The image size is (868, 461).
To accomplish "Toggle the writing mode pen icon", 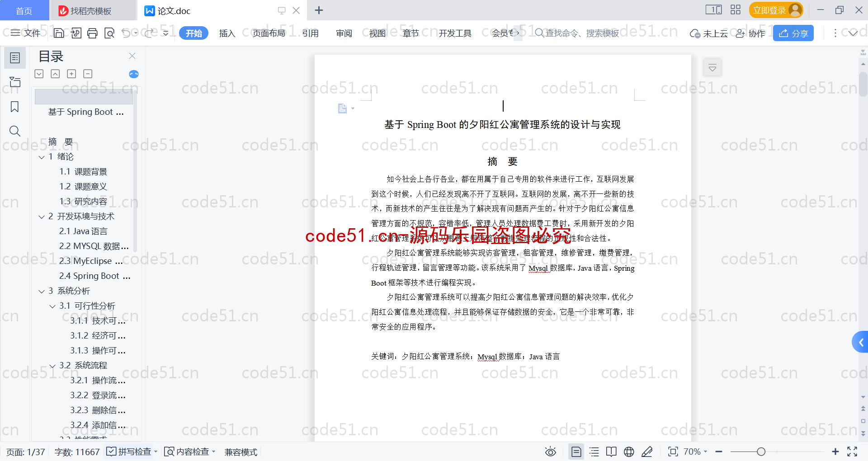I will 647,452.
